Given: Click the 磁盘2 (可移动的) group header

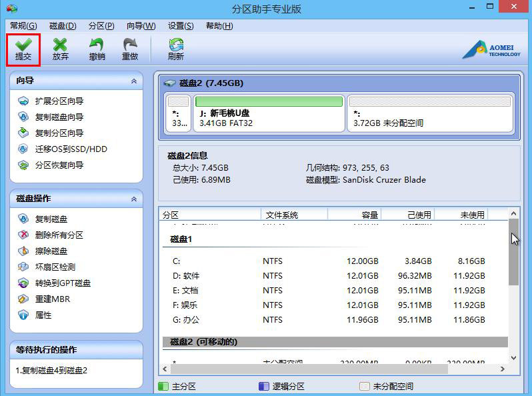Looking at the screenshot, I should click(x=335, y=342).
